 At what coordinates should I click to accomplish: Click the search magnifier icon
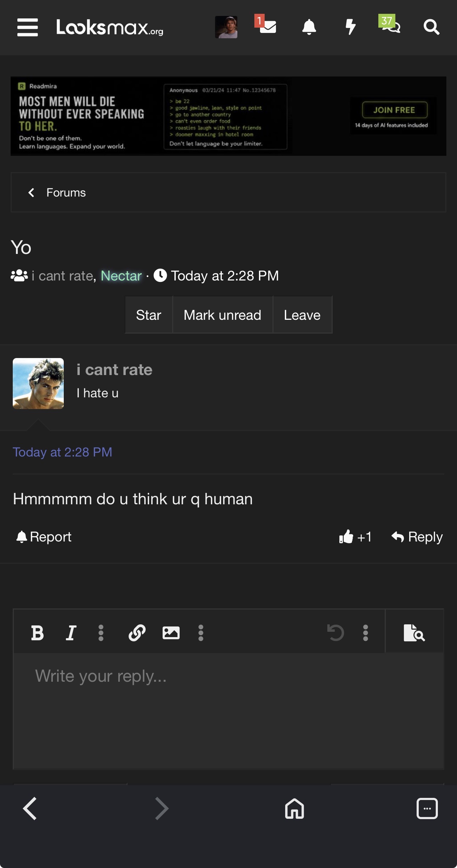coord(431,27)
